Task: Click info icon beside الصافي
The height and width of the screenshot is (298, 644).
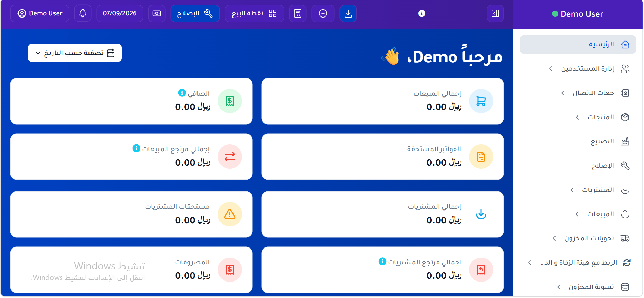Action: 182,93
